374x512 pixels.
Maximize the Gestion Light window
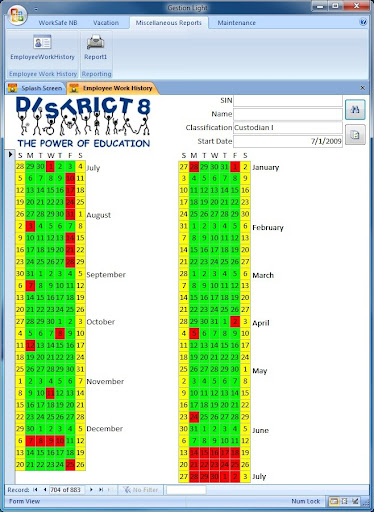coord(336,6)
